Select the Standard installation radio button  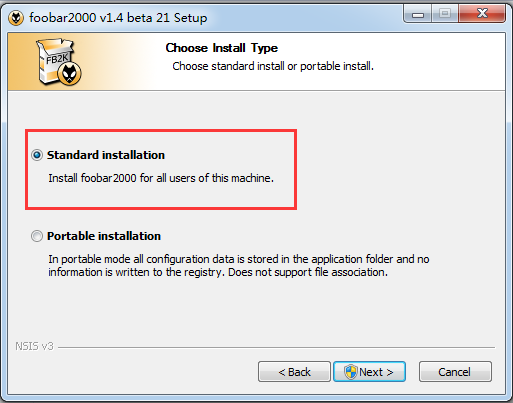(37, 155)
